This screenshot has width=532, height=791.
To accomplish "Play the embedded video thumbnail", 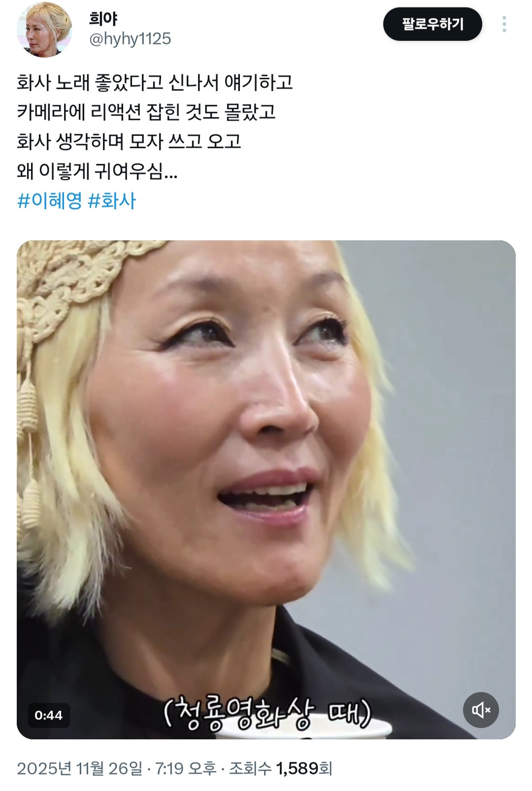I will tap(266, 490).
